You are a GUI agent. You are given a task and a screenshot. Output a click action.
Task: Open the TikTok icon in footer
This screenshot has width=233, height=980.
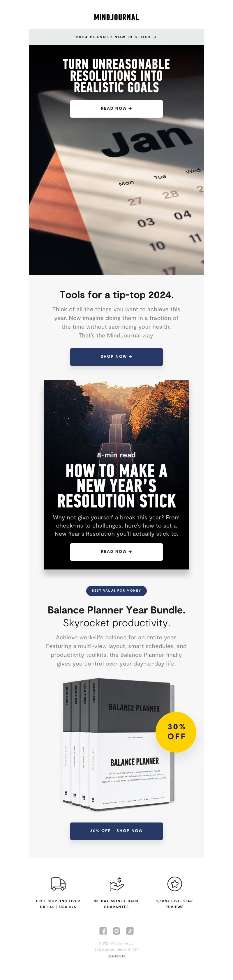tap(130, 931)
